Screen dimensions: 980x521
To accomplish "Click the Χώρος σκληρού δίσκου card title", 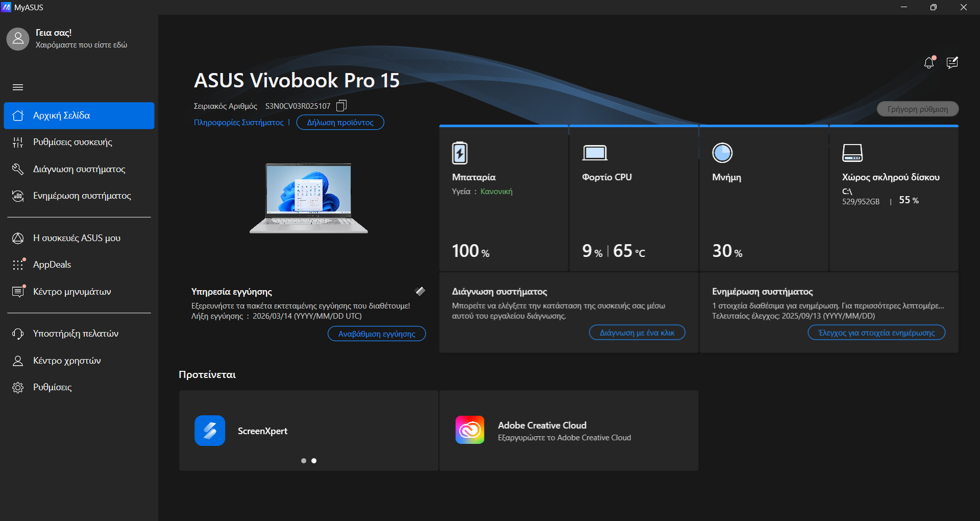I will point(891,177).
